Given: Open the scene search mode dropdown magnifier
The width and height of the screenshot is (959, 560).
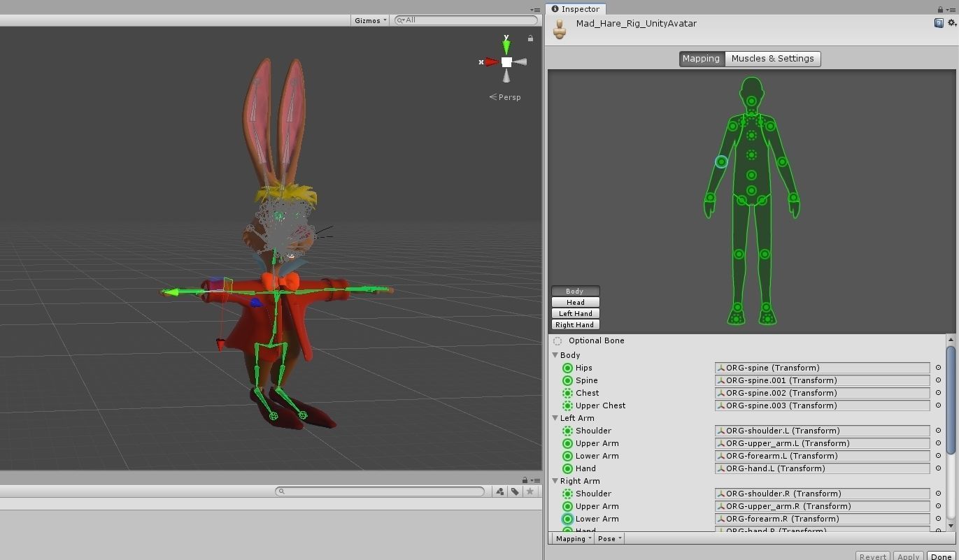Looking at the screenshot, I should 402,20.
